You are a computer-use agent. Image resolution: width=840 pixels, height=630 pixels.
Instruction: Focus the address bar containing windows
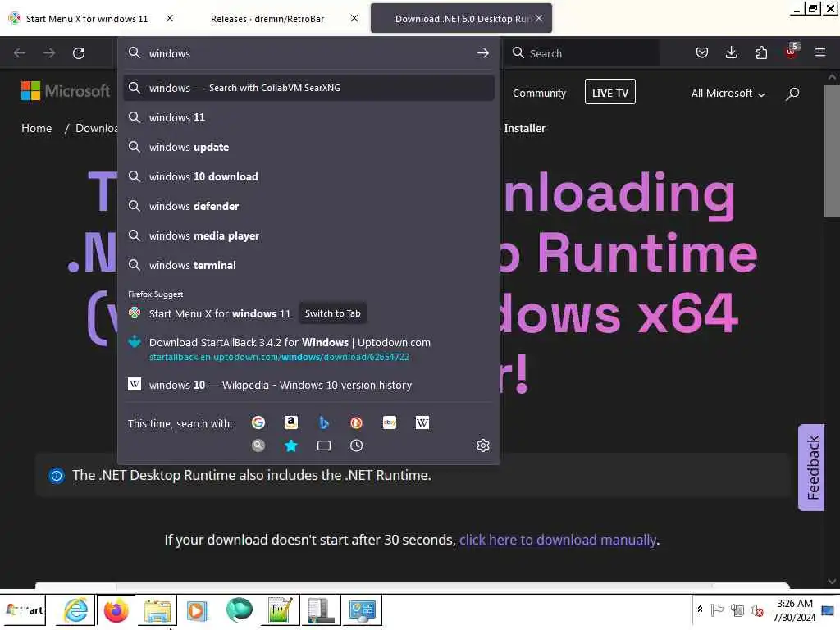[308, 53]
